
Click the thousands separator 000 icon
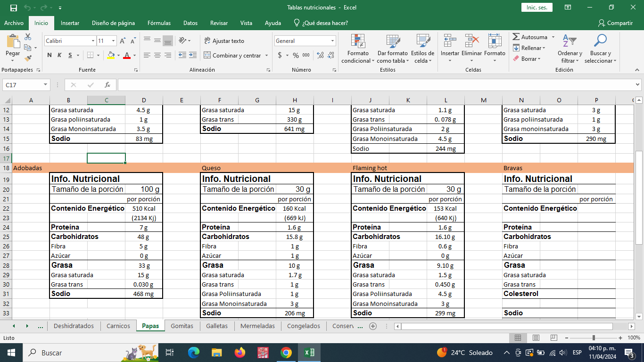tap(306, 55)
